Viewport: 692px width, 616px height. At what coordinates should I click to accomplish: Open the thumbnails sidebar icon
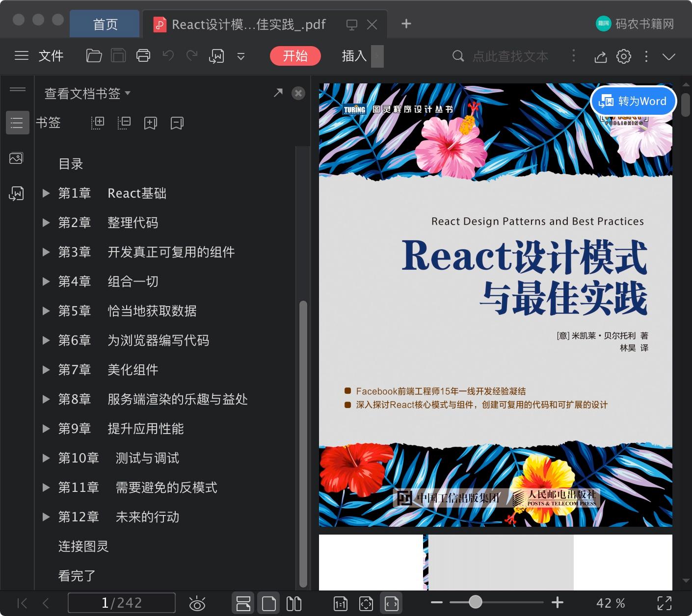tap(16, 158)
